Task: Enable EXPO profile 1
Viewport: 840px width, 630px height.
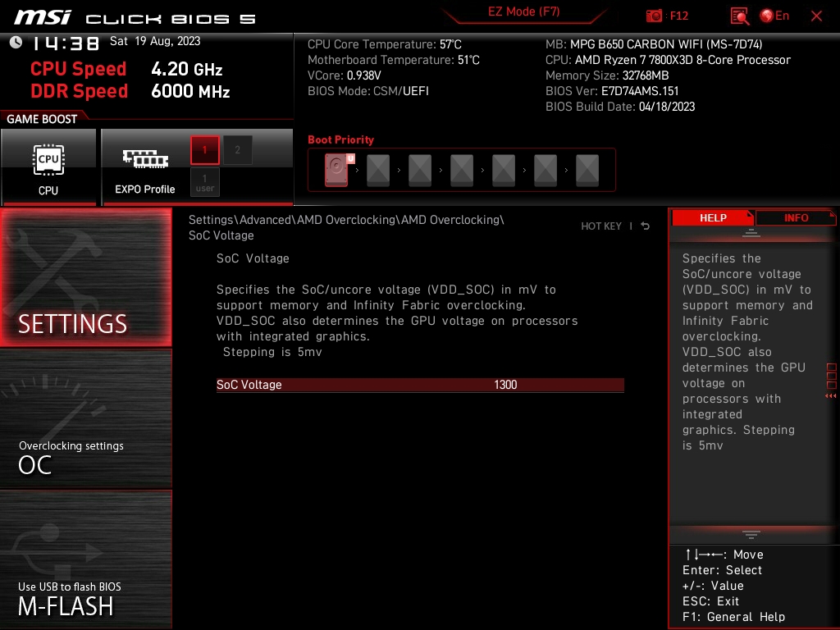Action: [x=204, y=150]
